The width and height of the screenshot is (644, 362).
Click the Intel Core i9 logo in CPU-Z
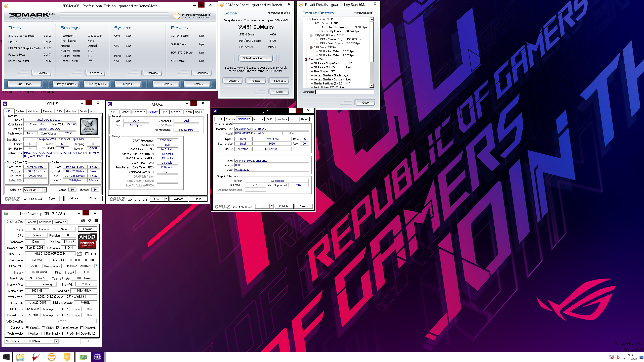(89, 127)
